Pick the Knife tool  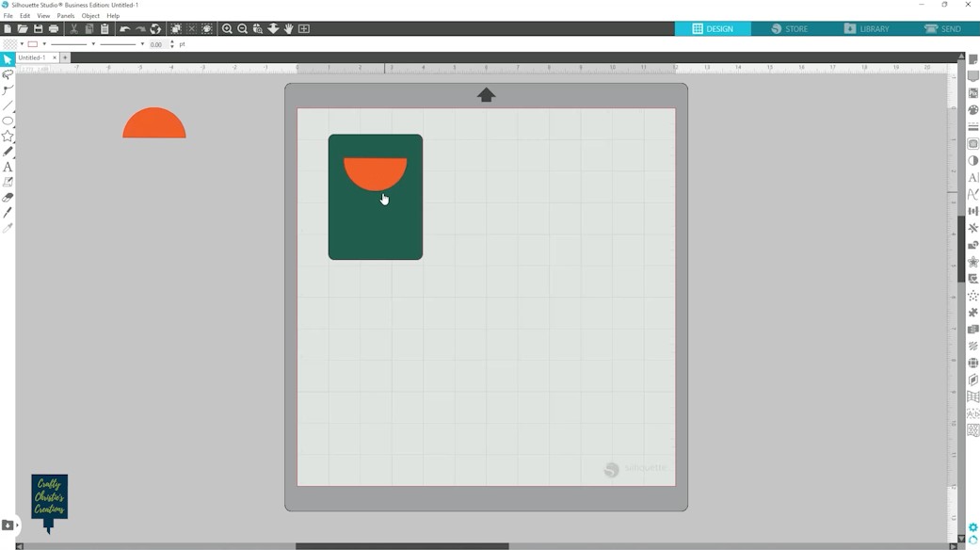tap(8, 213)
